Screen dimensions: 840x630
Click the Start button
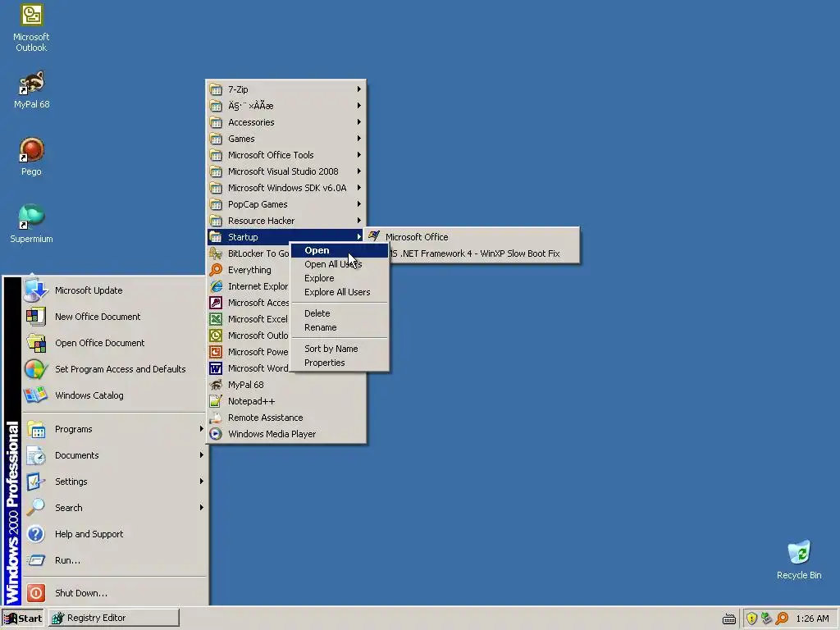[22, 619]
